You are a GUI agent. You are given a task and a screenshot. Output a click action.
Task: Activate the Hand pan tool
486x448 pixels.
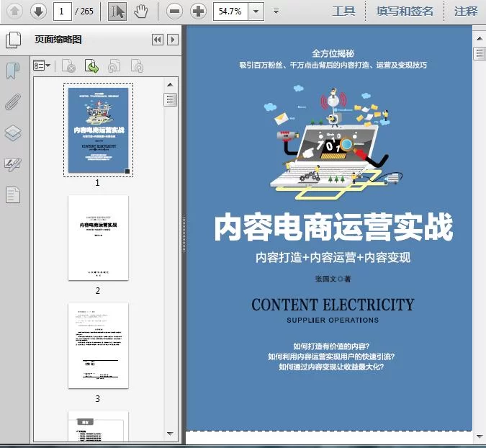click(141, 11)
